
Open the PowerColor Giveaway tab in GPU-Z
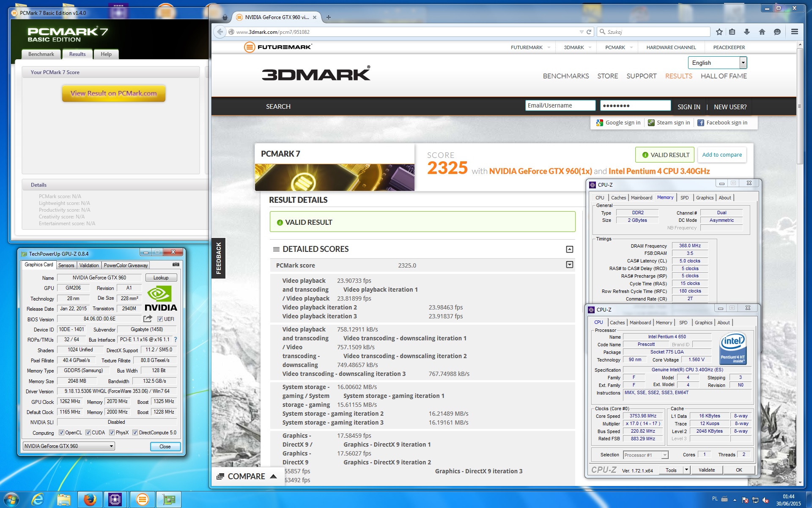[x=126, y=265]
